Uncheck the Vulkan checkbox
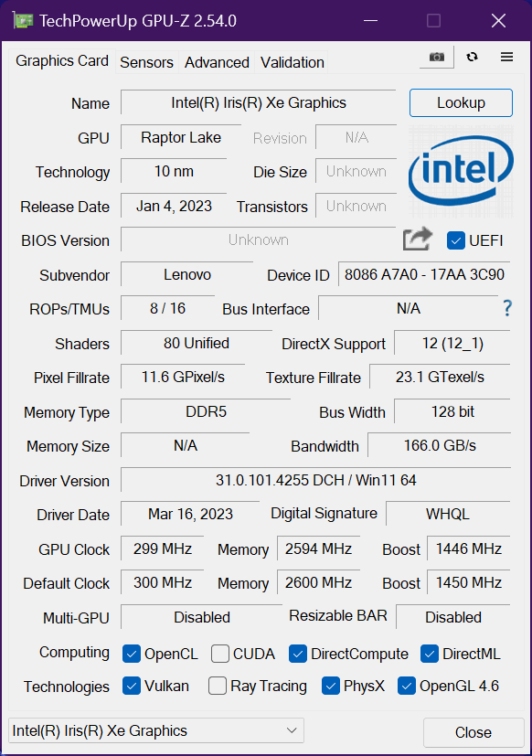532x756 pixels. tap(132, 686)
